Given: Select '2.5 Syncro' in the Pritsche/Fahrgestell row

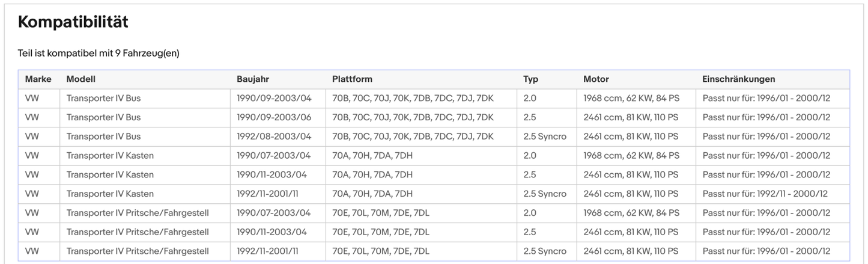Looking at the screenshot, I should (544, 251).
